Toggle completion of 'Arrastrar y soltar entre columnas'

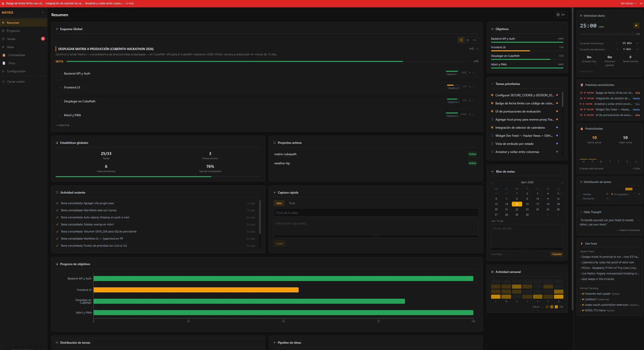tap(492, 152)
